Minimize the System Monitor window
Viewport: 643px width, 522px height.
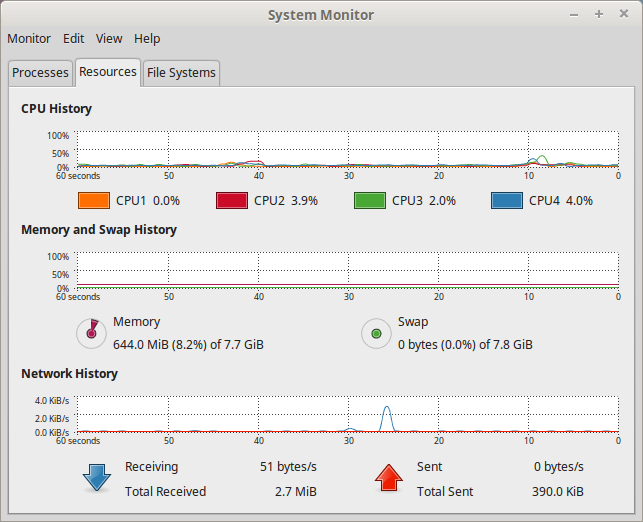[x=574, y=15]
